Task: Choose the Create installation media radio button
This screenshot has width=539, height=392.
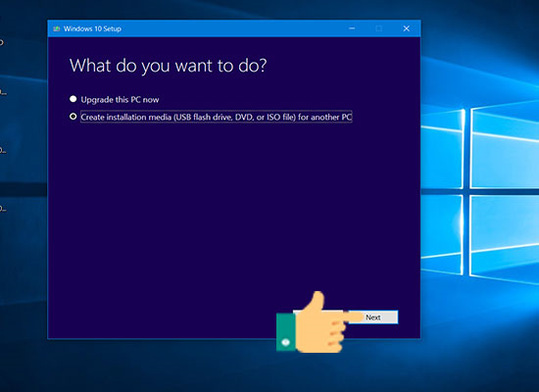Action: tap(73, 117)
